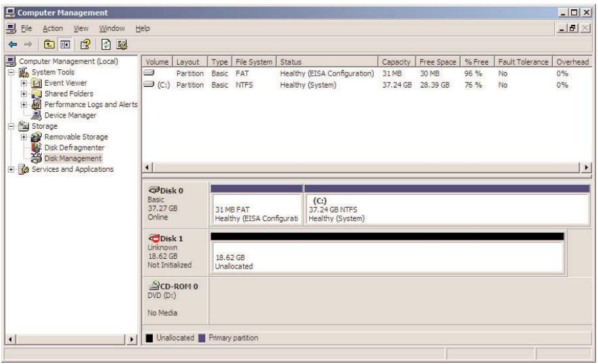The width and height of the screenshot is (598, 364).
Task: Click the 'Not Initialized' text under Disk 1
Action: (x=169, y=265)
